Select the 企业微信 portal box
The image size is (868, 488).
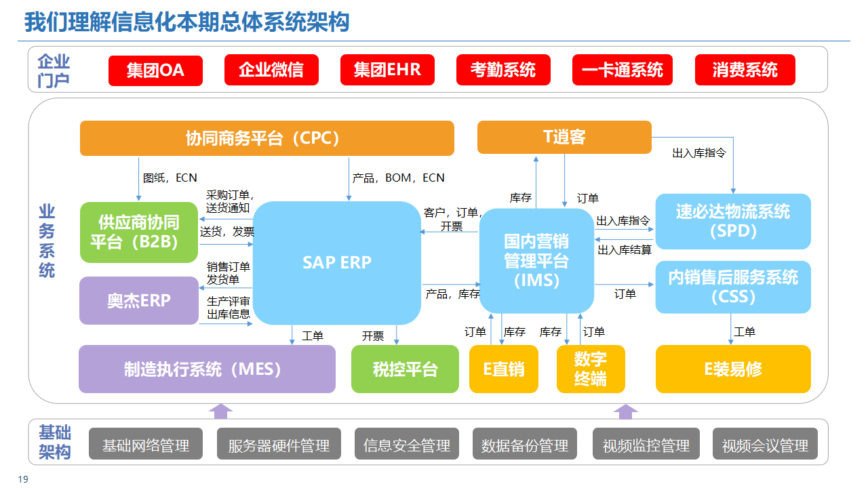pos(271,70)
